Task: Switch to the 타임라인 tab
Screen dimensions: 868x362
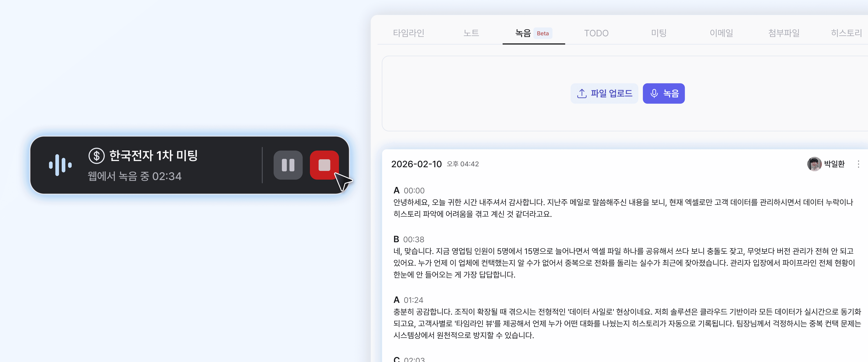Action: click(408, 33)
